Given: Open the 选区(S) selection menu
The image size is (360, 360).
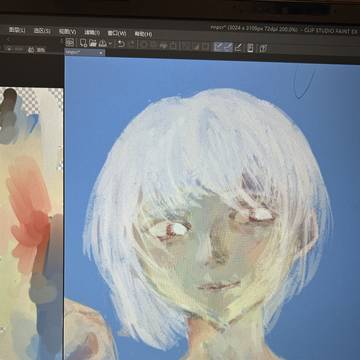Looking at the screenshot, I should tap(42, 31).
